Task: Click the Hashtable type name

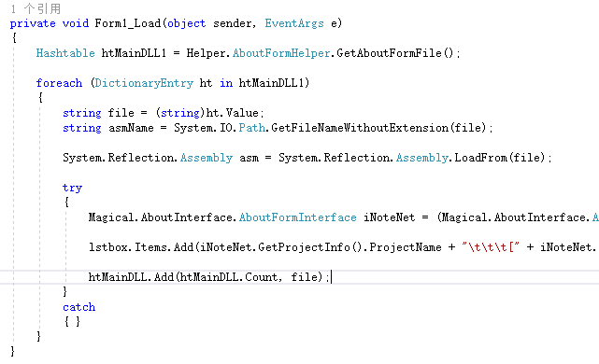Action: point(65,53)
